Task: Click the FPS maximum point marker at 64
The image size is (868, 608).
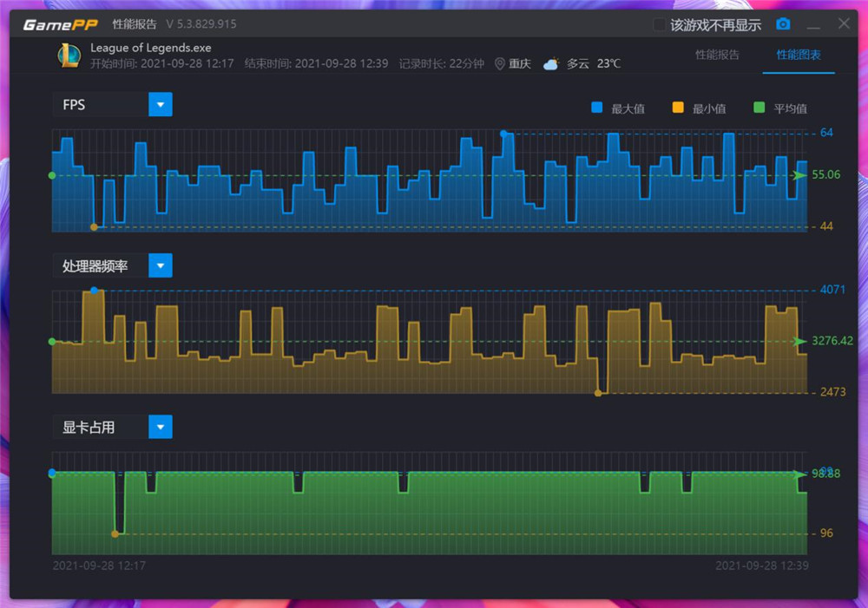Action: coord(503,134)
